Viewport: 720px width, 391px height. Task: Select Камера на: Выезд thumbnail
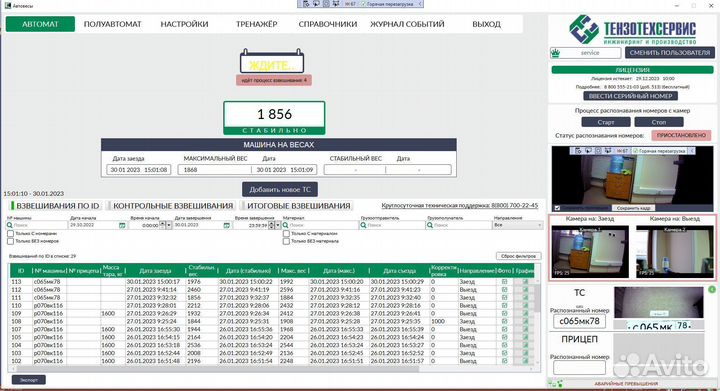point(674,251)
